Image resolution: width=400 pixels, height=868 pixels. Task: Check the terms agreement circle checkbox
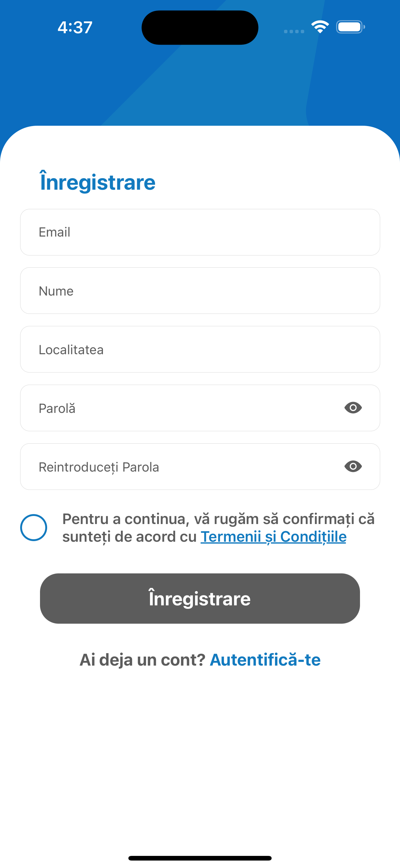[34, 527]
